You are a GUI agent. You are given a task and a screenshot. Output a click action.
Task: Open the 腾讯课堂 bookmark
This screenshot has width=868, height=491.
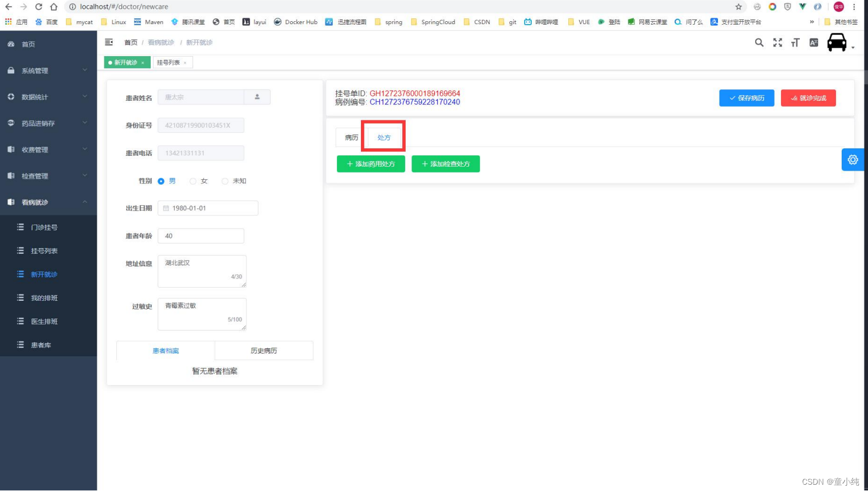click(x=188, y=22)
